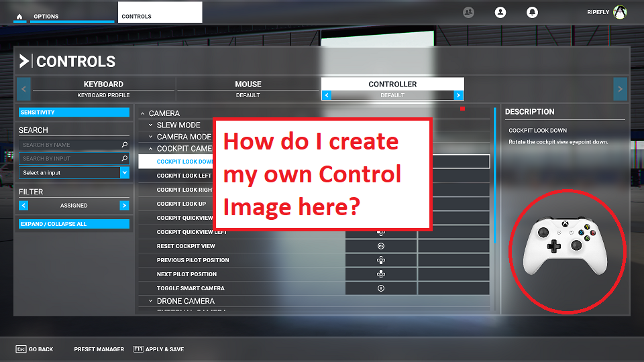
Task: Open the Preset Manager
Action: (x=99, y=349)
